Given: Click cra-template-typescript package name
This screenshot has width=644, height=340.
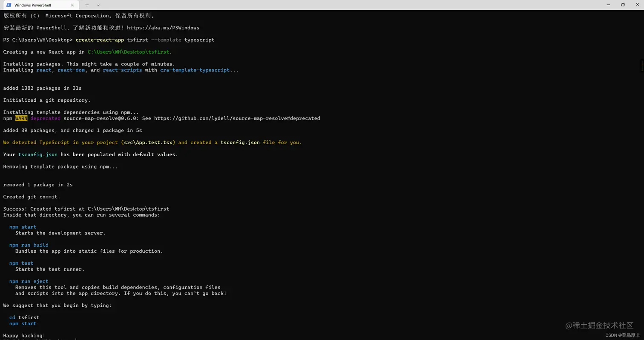Looking at the screenshot, I should pyautogui.click(x=195, y=70).
